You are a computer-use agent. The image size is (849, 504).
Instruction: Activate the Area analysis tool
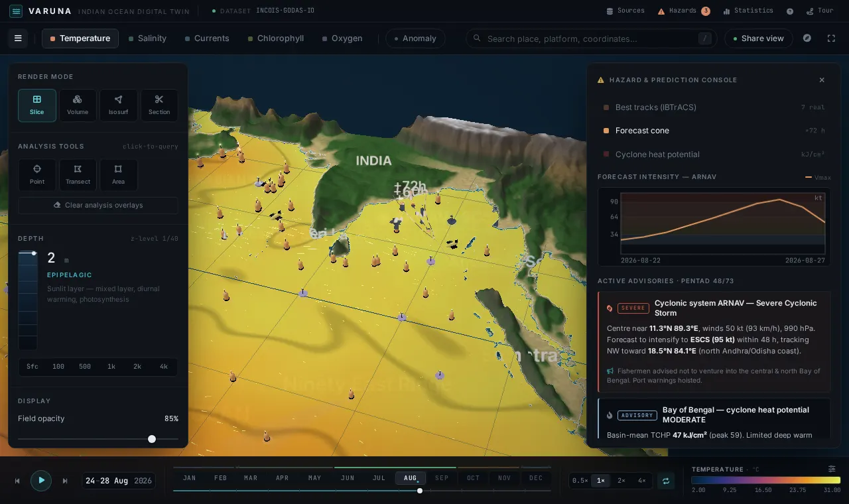pyautogui.click(x=118, y=175)
